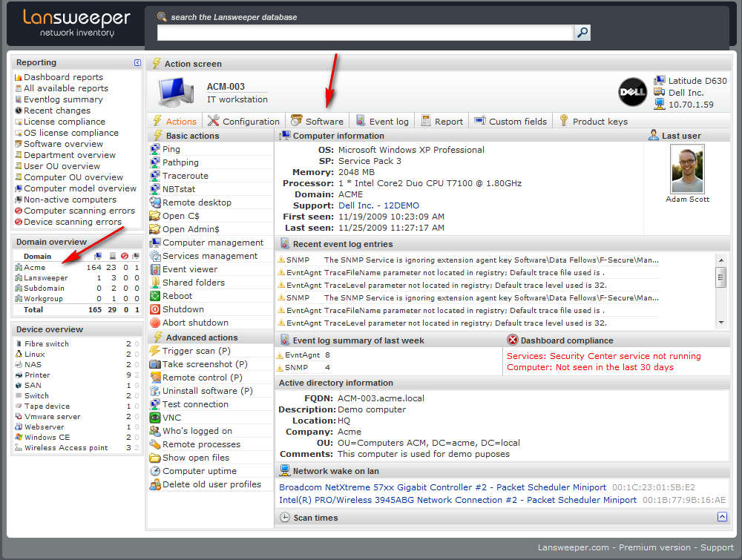Click the Test connection icon

pos(155,404)
